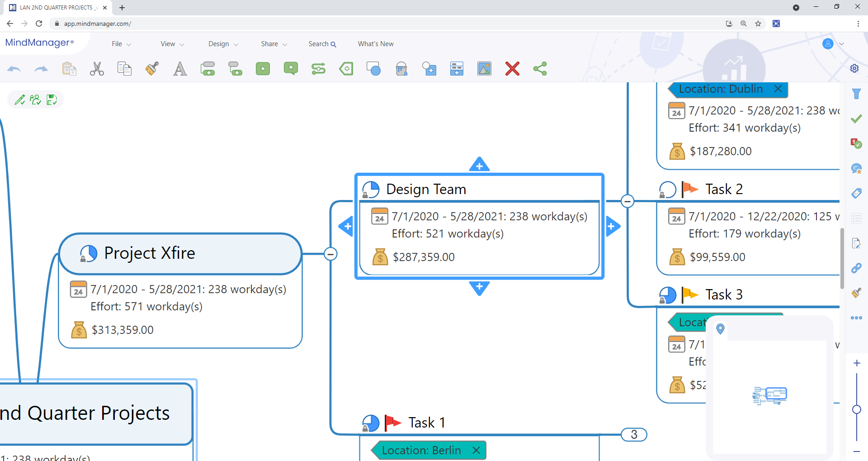
Task: Open the File menu
Action: (121, 44)
